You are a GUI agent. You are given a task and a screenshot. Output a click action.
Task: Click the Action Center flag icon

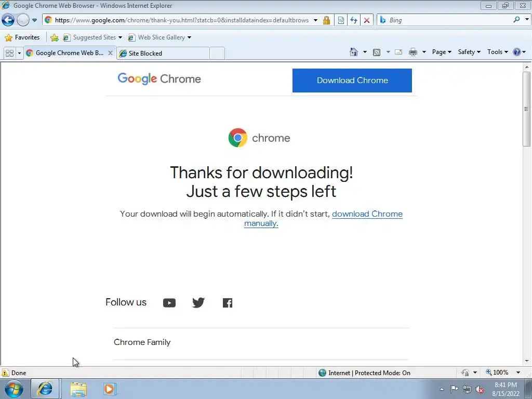click(454, 389)
